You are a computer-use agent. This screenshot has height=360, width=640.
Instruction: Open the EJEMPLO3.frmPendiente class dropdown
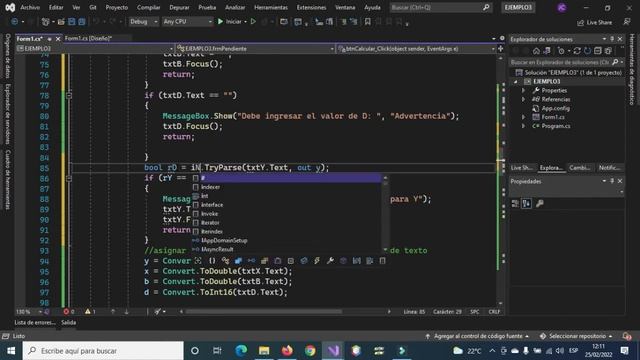pyautogui.click(x=256, y=49)
